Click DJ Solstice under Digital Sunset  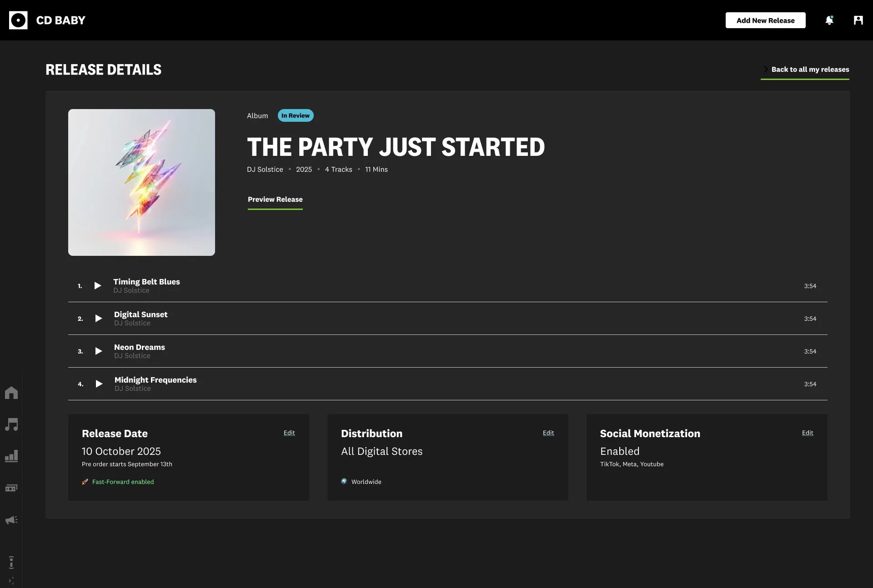pos(132,323)
